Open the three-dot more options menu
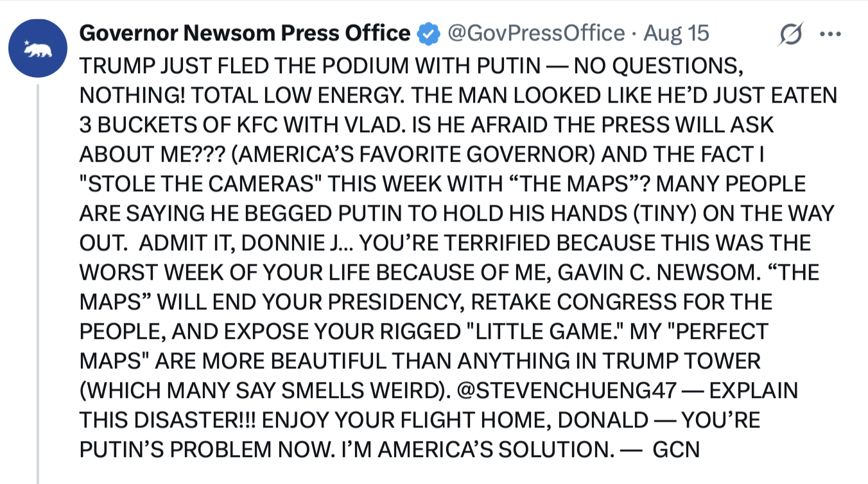 830,34
